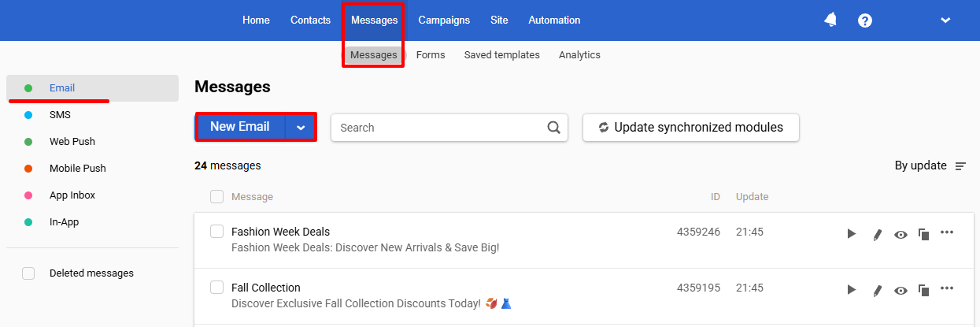Image resolution: width=980 pixels, height=327 pixels.
Task: Click the Update column header
Action: [753, 197]
